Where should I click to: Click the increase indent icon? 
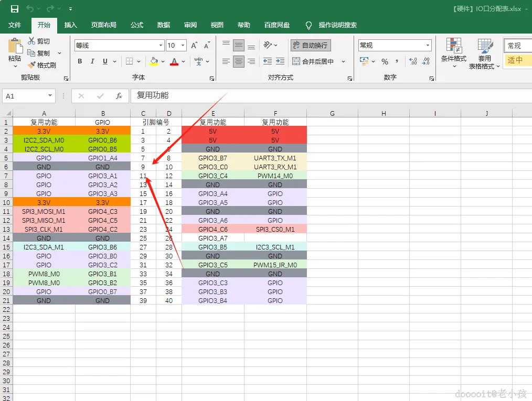coord(280,61)
